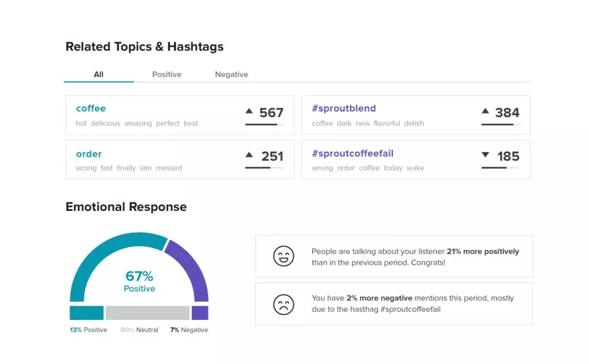Viewport: 589px width, 364px height.
Task: Click the up triangle next to 251
Action: [249, 155]
